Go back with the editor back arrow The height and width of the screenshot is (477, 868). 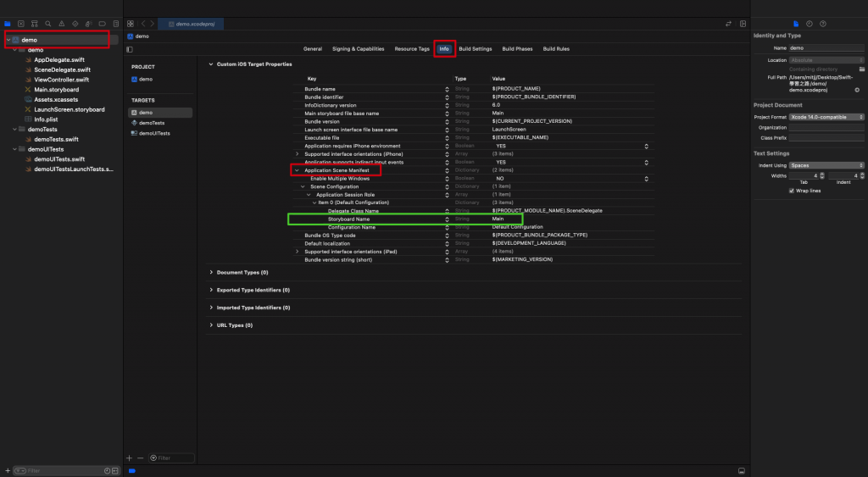[143, 24]
